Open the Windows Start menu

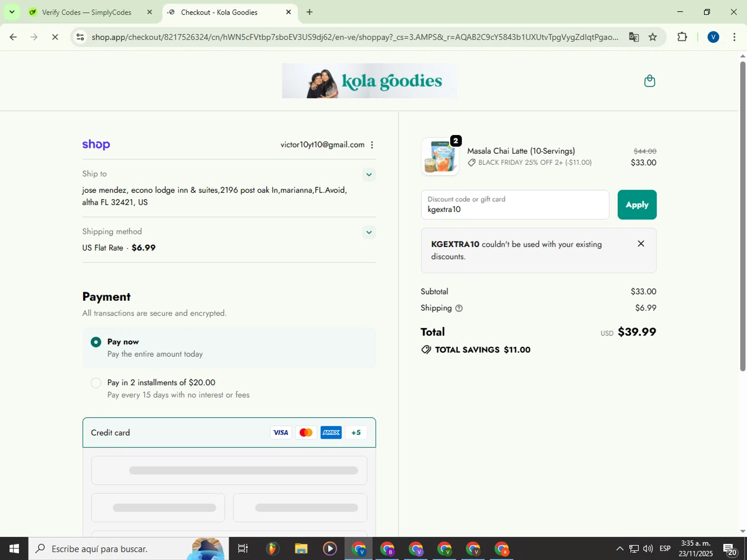pyautogui.click(x=14, y=549)
